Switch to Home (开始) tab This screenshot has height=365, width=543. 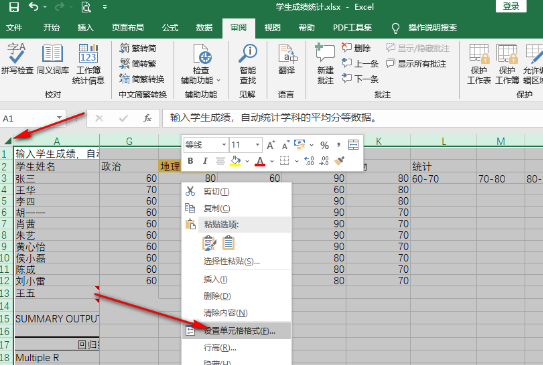51,28
